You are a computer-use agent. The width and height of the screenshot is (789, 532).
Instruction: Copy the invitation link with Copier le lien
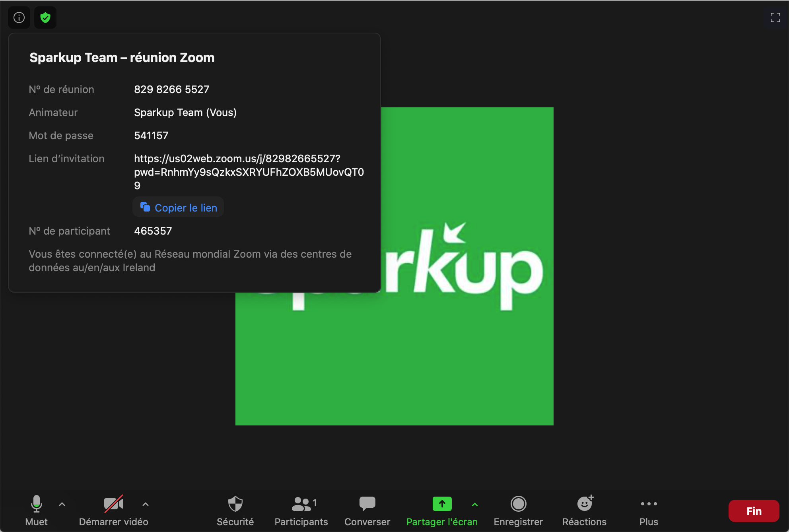(178, 207)
